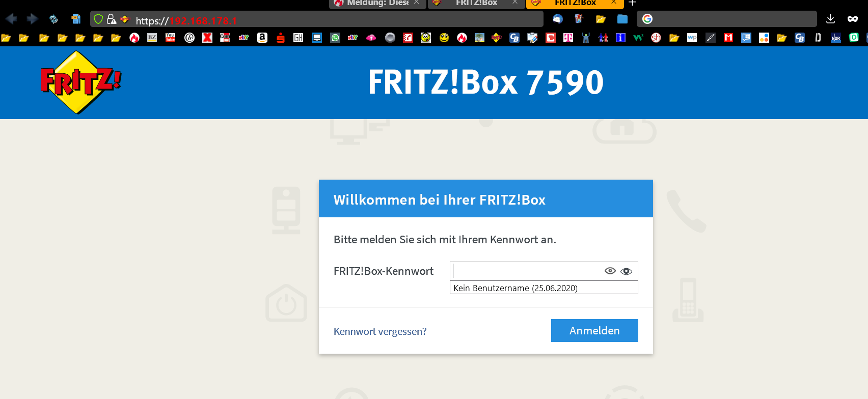868x399 pixels.
Task: Close the active orange FRITZ!Box tab
Action: [x=614, y=3]
